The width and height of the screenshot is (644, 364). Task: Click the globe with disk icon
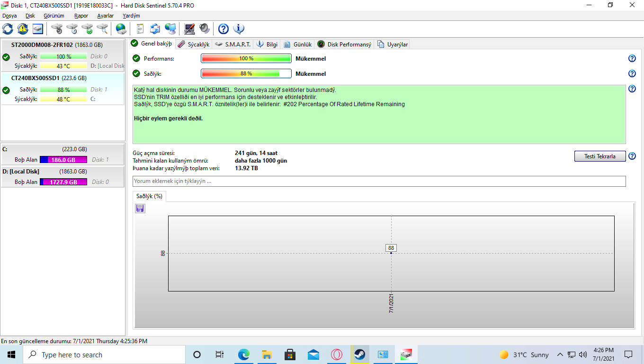pyautogui.click(x=121, y=29)
